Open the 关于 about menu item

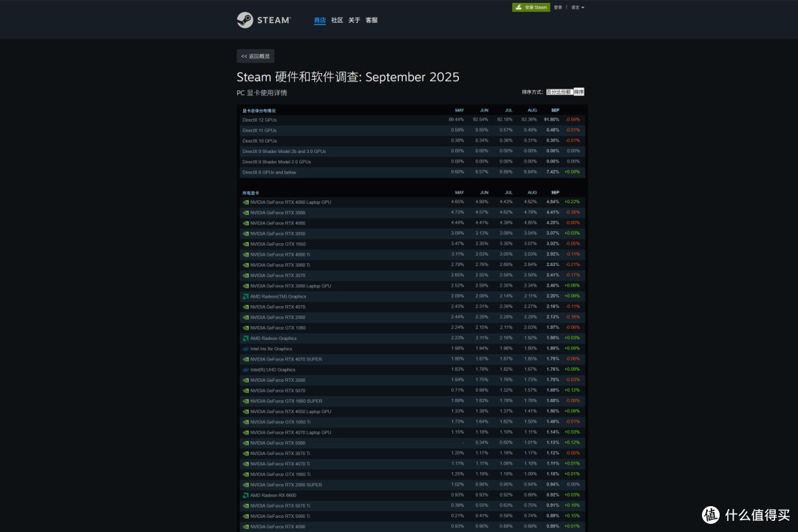pos(354,21)
